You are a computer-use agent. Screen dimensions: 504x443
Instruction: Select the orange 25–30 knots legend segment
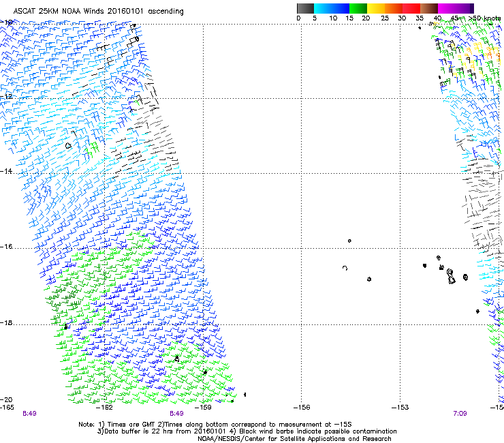(x=394, y=8)
